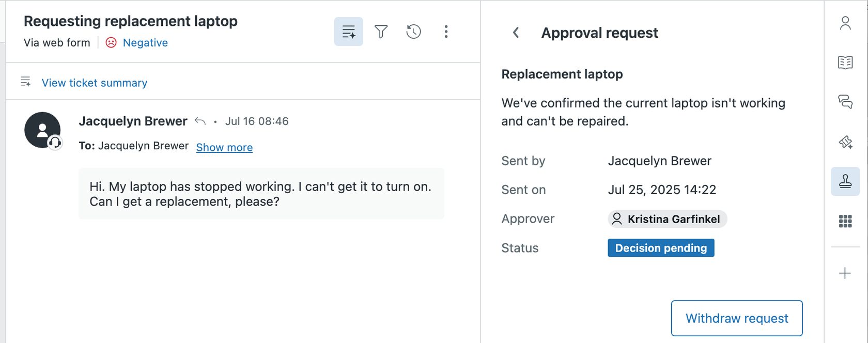Click the Kristina Garfinkel approver chip

667,219
